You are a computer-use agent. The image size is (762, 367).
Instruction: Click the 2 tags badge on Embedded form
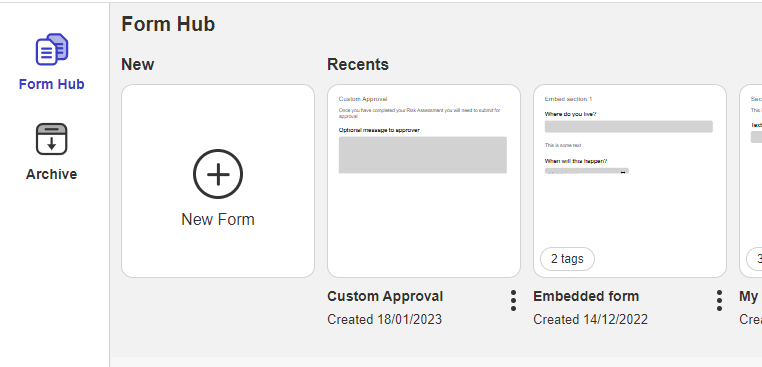[x=567, y=259]
